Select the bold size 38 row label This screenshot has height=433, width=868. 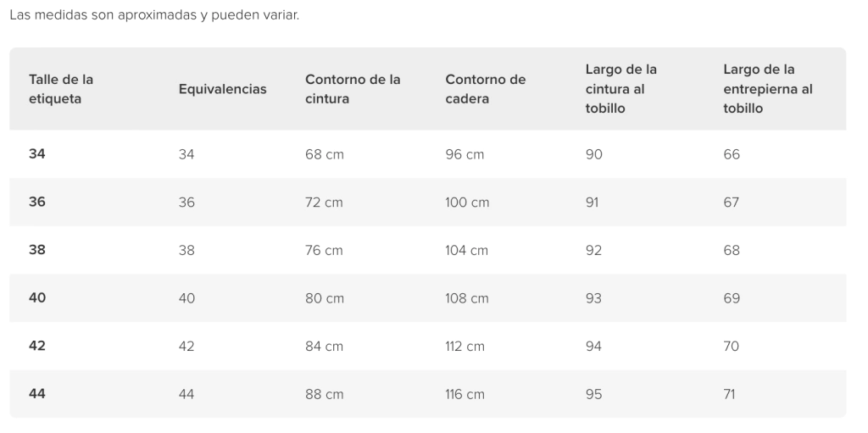click(37, 250)
